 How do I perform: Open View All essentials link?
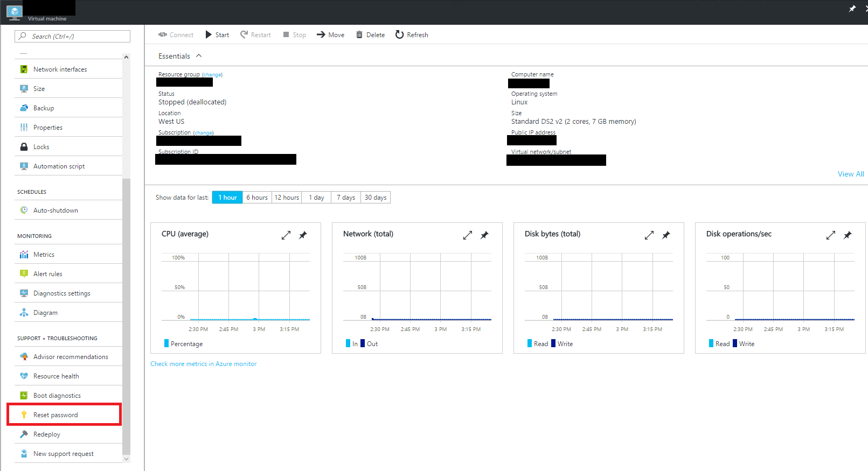coord(851,174)
